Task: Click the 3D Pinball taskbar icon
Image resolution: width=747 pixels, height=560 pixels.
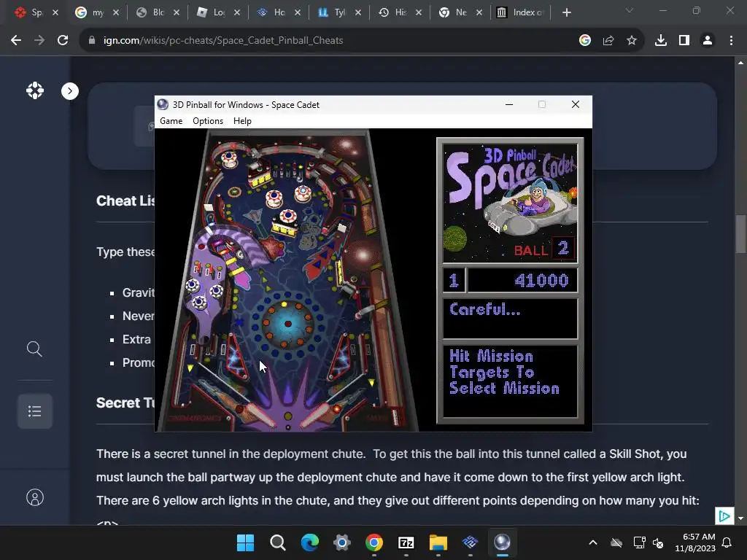Action: pyautogui.click(x=502, y=542)
